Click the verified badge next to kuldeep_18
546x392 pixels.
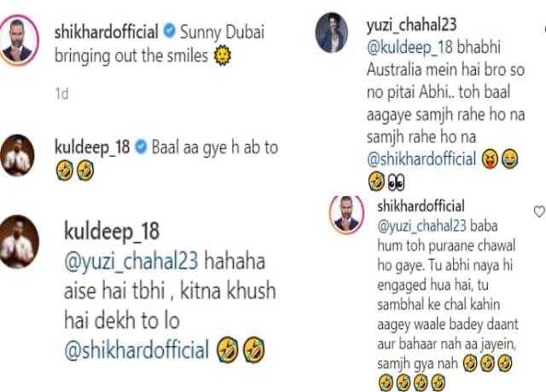click(x=141, y=147)
